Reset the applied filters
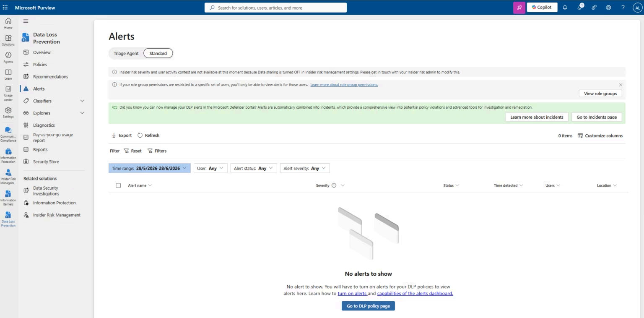 point(132,151)
